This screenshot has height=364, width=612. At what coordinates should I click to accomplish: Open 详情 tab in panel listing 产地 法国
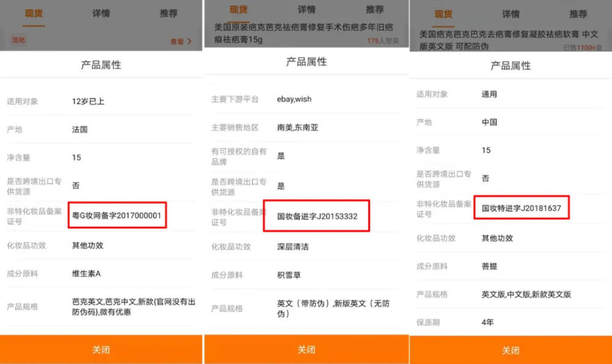pos(101,13)
